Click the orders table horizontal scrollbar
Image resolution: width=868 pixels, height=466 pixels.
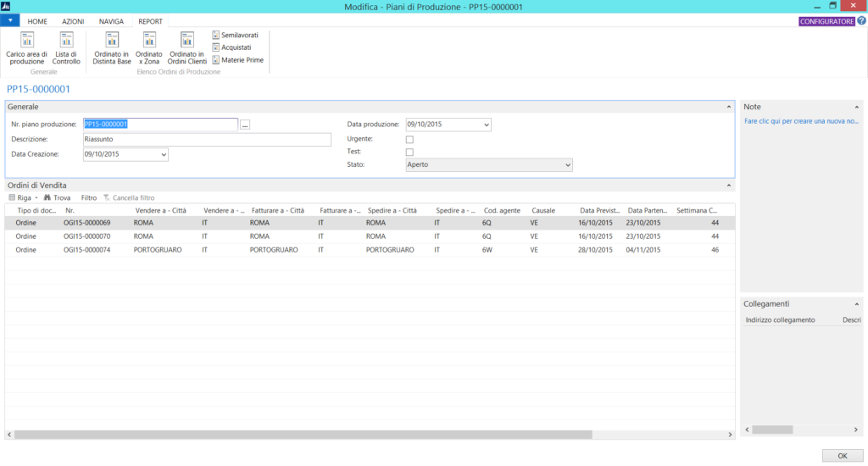[303, 435]
